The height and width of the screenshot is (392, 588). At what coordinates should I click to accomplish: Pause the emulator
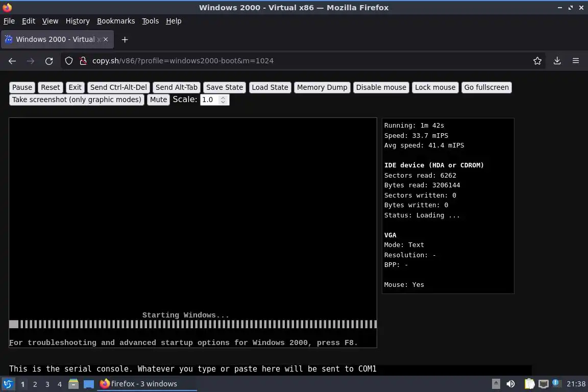pyautogui.click(x=22, y=87)
